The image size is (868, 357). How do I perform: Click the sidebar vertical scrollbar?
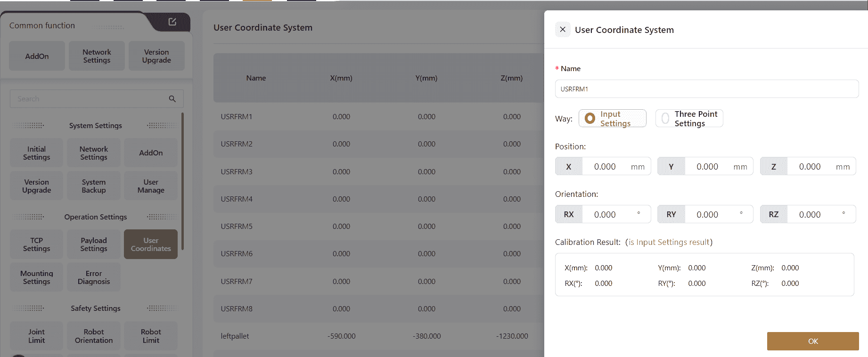tap(182, 181)
